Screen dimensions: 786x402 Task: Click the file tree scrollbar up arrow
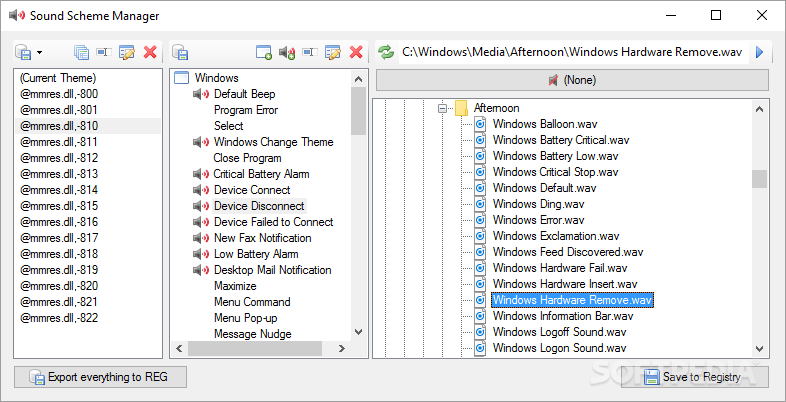point(759,109)
